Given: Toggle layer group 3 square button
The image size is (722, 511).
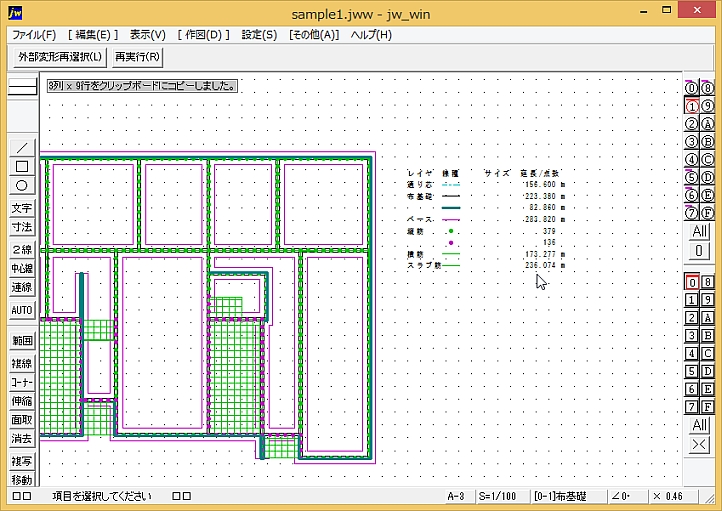Looking at the screenshot, I should pos(691,335).
